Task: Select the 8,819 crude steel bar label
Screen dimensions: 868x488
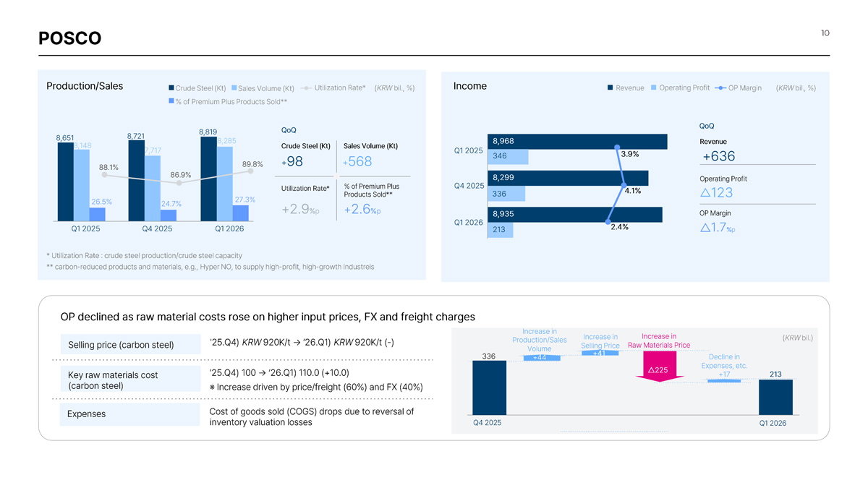Action: (x=208, y=132)
